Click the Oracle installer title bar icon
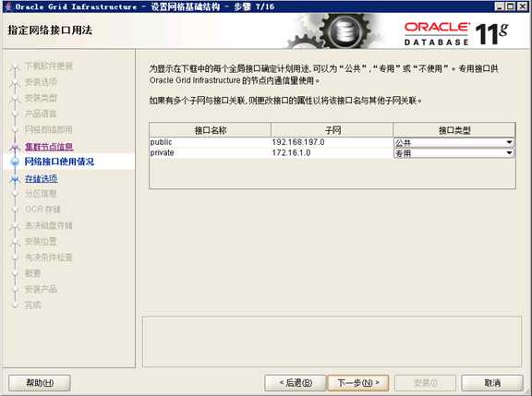Viewport: 532px width, 396px height. tap(8, 6)
